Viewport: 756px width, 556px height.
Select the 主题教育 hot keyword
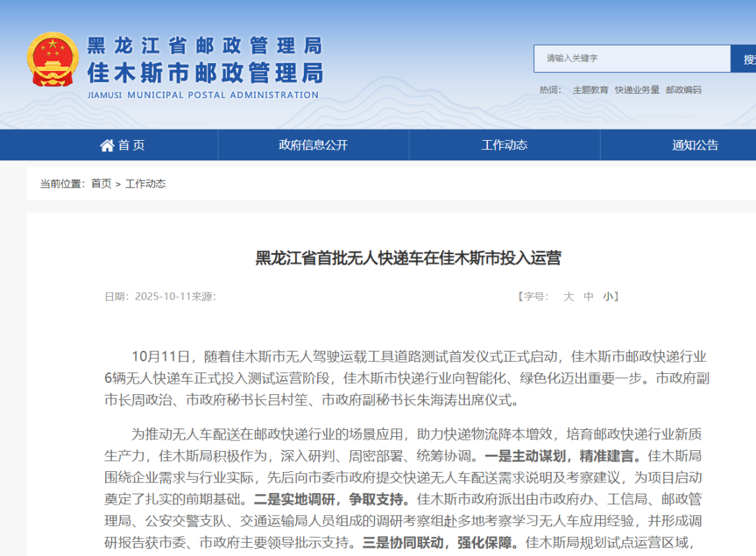(590, 90)
